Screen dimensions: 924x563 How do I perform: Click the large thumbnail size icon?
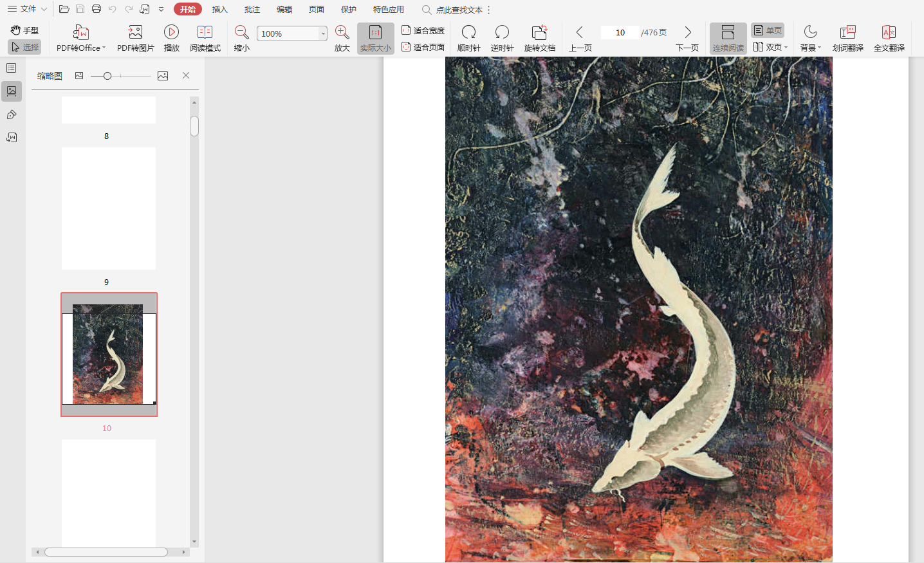tap(163, 76)
